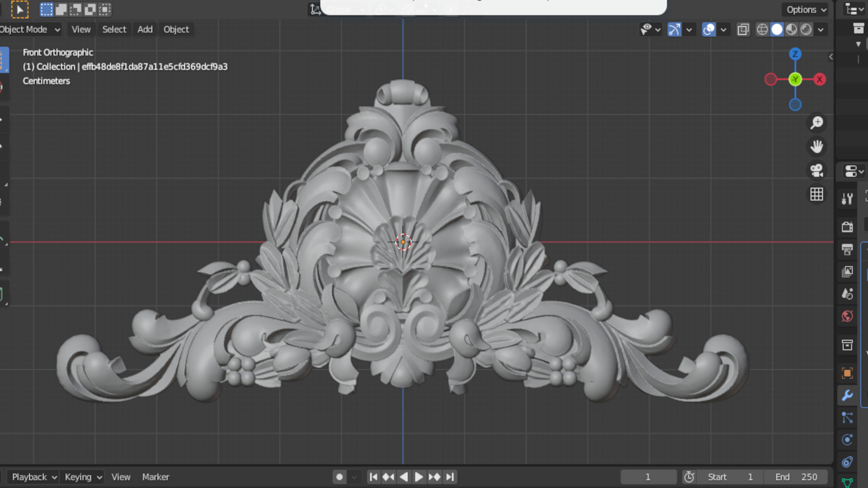This screenshot has width=868, height=488.
Task: Open the Select menu
Action: (x=114, y=29)
